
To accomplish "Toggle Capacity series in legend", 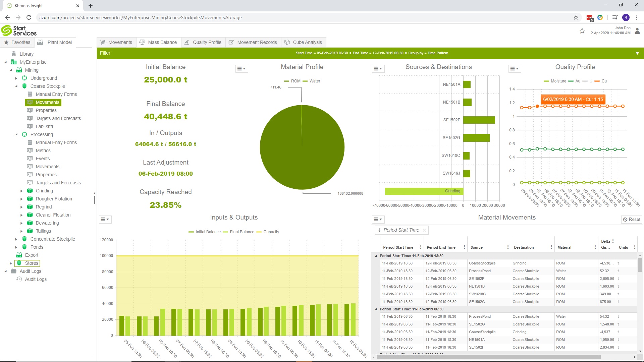I will 268,232.
